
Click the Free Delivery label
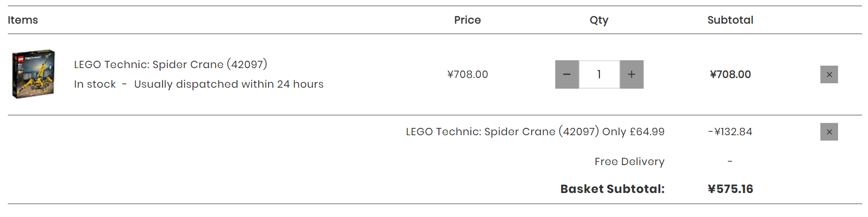(629, 162)
